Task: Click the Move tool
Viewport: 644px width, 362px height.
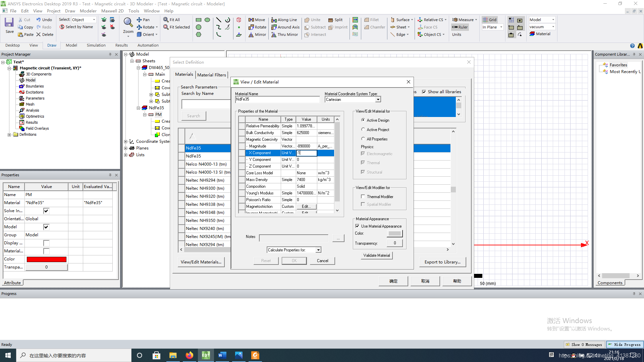Action: [x=257, y=20]
